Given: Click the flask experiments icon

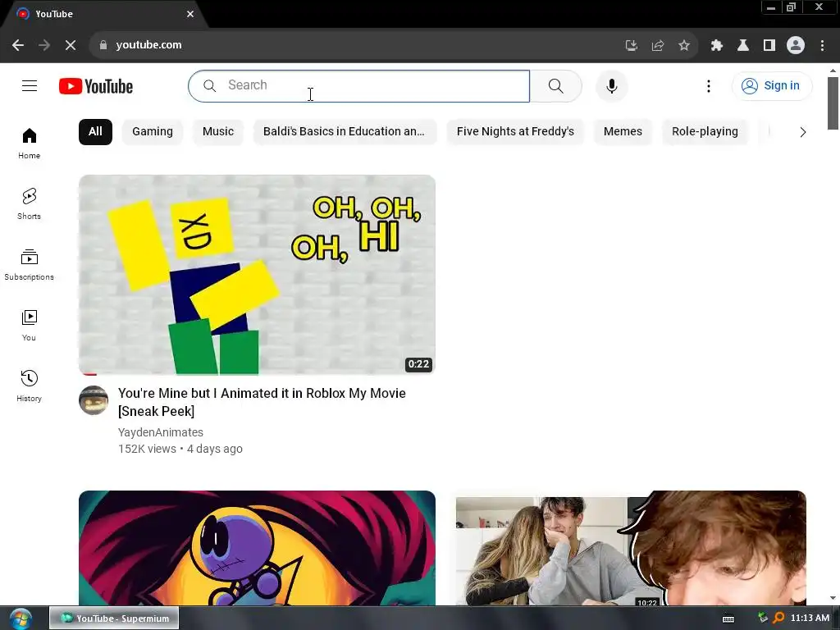Looking at the screenshot, I should click(742, 45).
